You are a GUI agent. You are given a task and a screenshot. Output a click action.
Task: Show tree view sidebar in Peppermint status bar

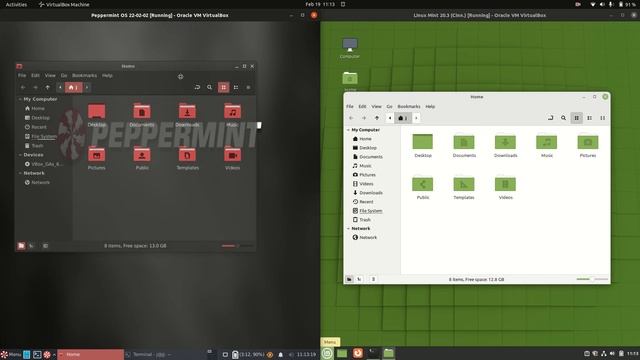click(31, 246)
